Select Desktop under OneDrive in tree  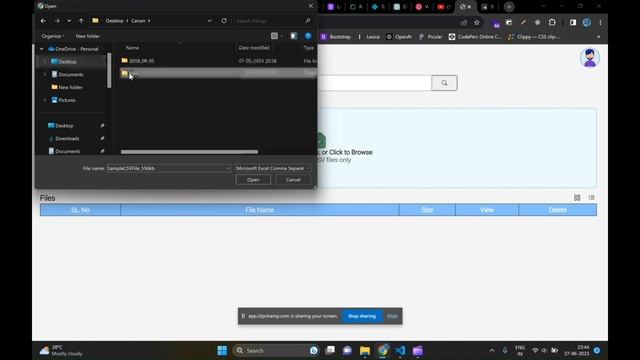[x=67, y=62]
